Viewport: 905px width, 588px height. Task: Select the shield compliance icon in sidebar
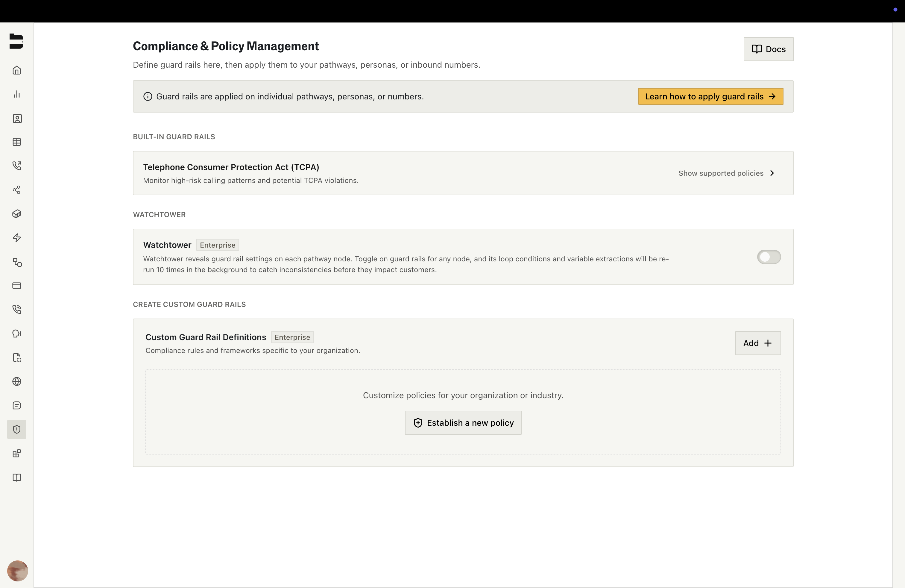click(x=17, y=429)
